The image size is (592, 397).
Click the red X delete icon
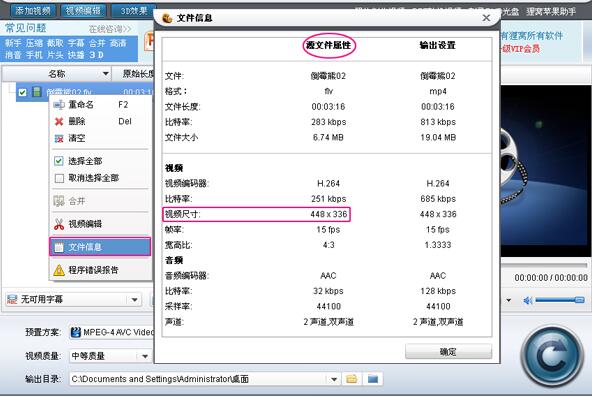pyautogui.click(x=59, y=122)
